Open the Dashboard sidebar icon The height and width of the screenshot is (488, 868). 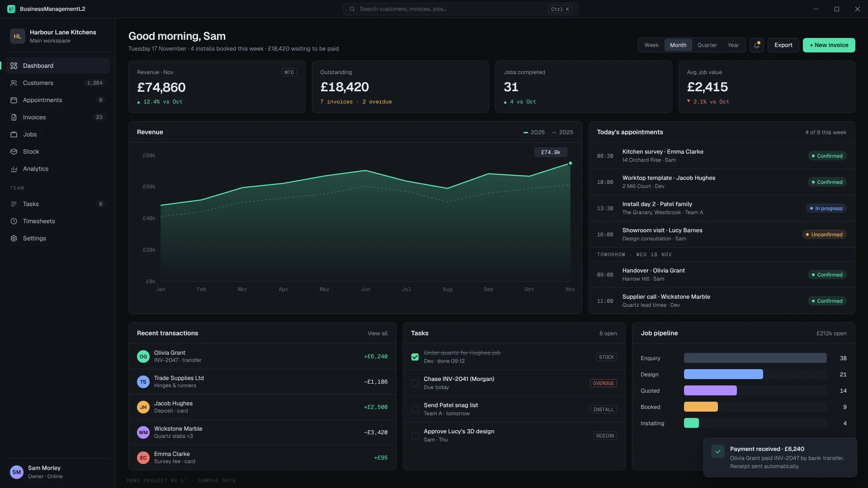(x=14, y=66)
